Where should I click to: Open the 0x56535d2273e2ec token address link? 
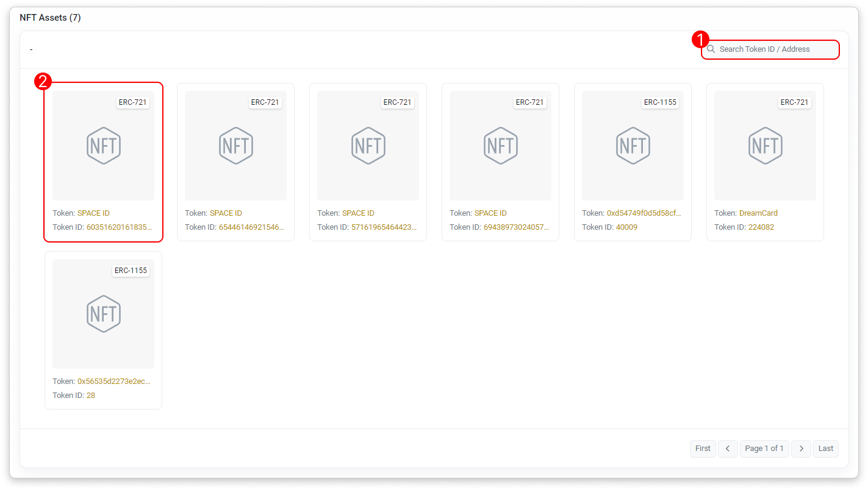tap(113, 382)
